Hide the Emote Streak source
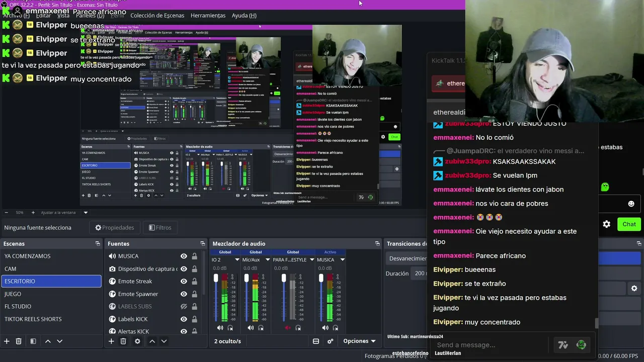The height and width of the screenshot is (362, 644). (184, 282)
